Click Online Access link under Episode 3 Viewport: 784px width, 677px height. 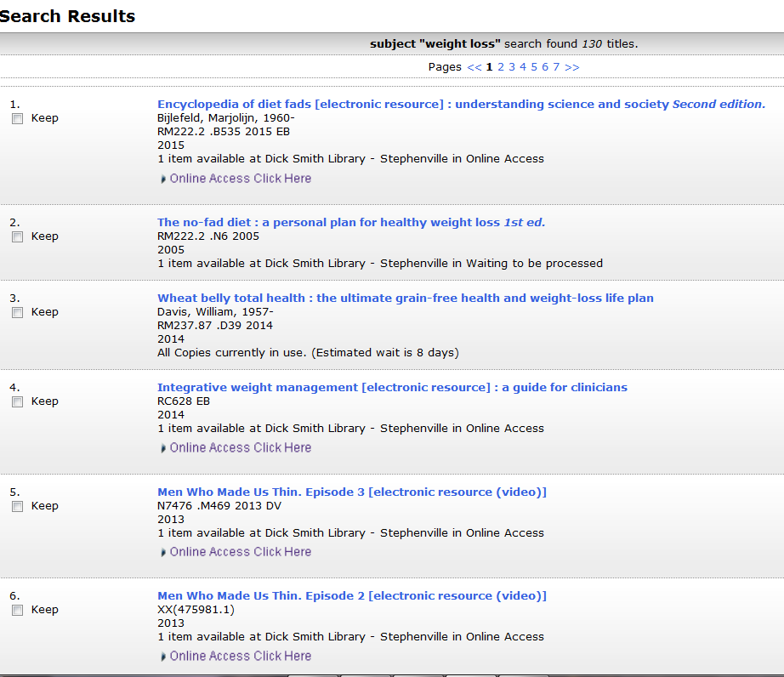pos(241,551)
